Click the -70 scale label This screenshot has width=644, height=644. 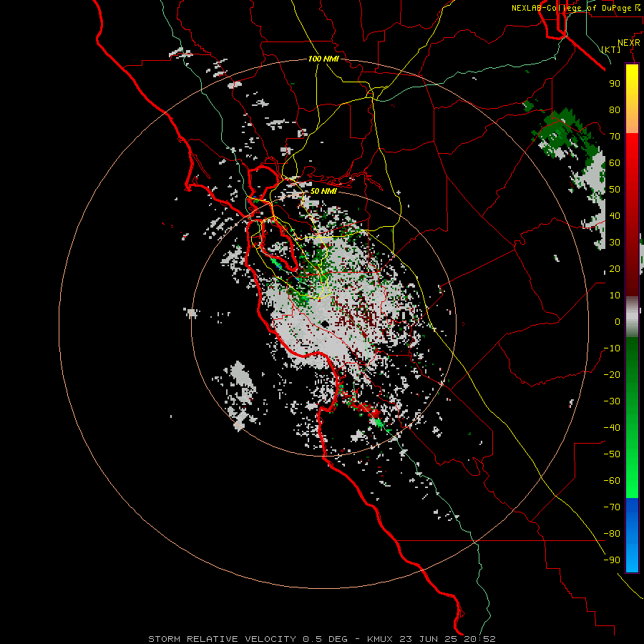[x=612, y=507]
